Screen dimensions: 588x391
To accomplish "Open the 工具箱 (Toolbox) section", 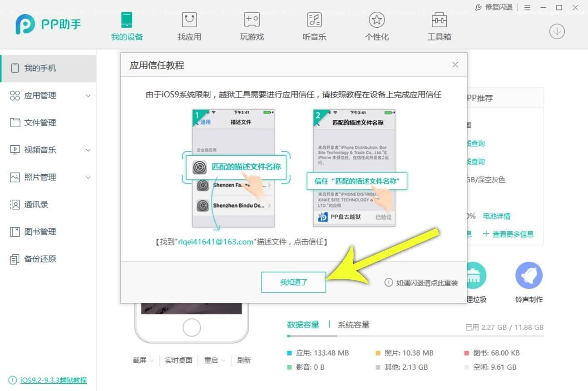I will click(439, 26).
